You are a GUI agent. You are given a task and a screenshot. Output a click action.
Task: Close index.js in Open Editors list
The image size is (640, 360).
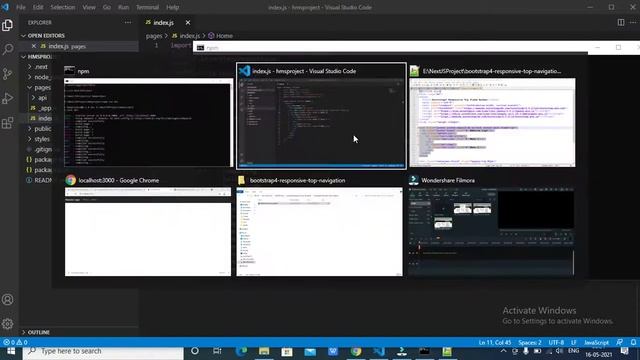[x=34, y=46]
